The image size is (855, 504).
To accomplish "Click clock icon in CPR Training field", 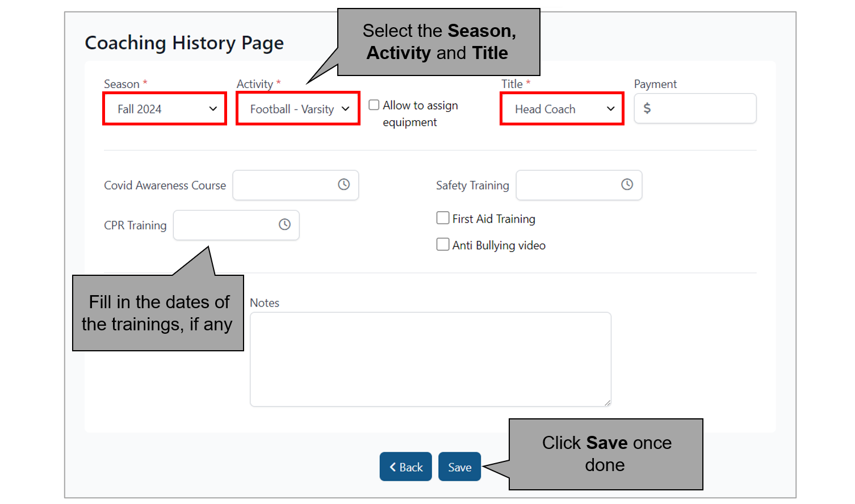I will [x=284, y=225].
